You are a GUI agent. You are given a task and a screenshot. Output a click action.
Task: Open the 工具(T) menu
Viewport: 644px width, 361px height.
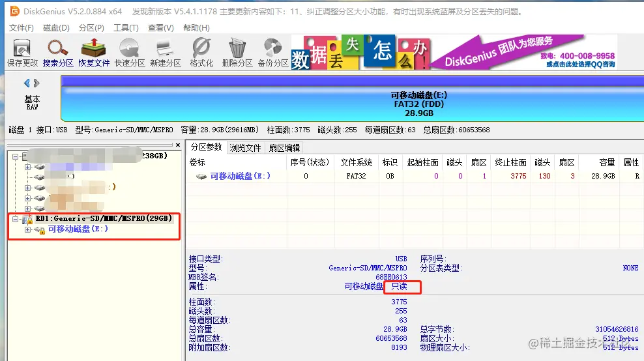[126, 27]
